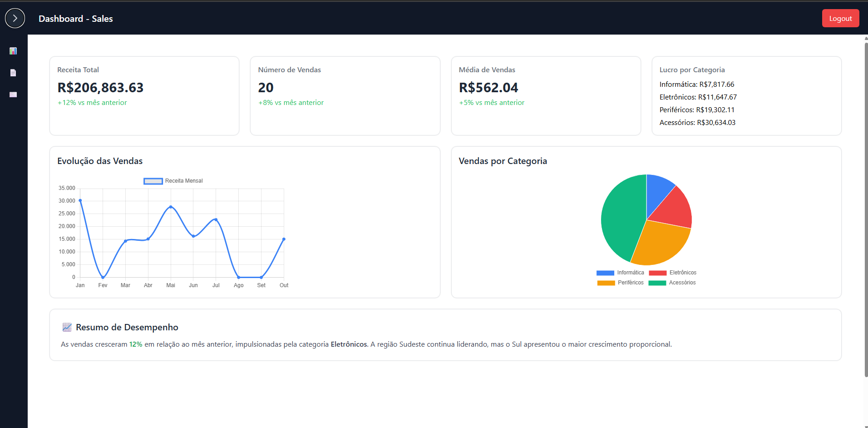Click the page vertical scrollbar

coord(866,209)
